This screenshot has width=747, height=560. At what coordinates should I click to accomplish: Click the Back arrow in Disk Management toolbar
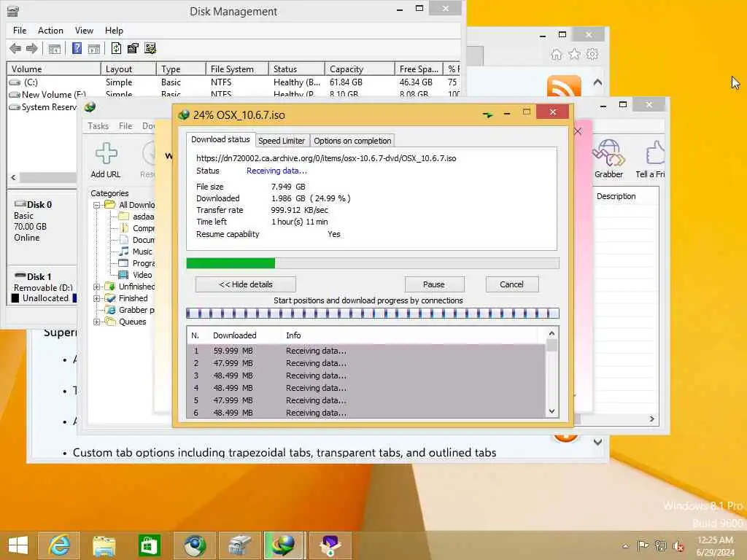pyautogui.click(x=15, y=48)
